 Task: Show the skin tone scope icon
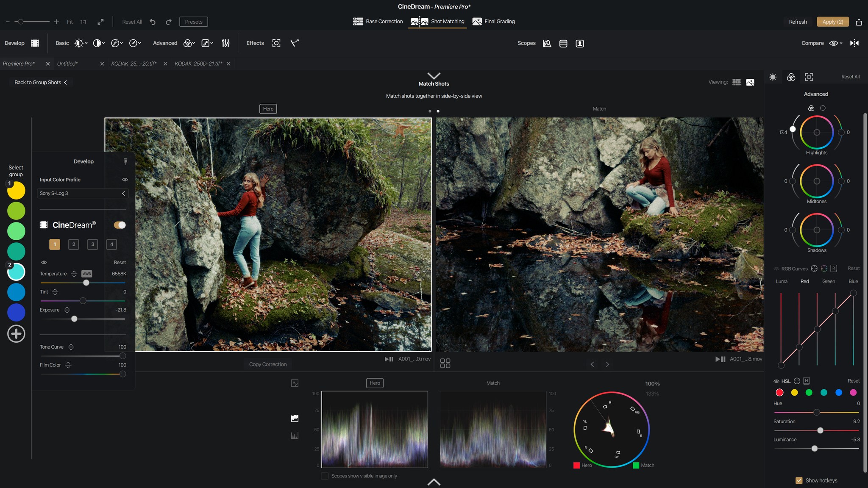[580, 43]
